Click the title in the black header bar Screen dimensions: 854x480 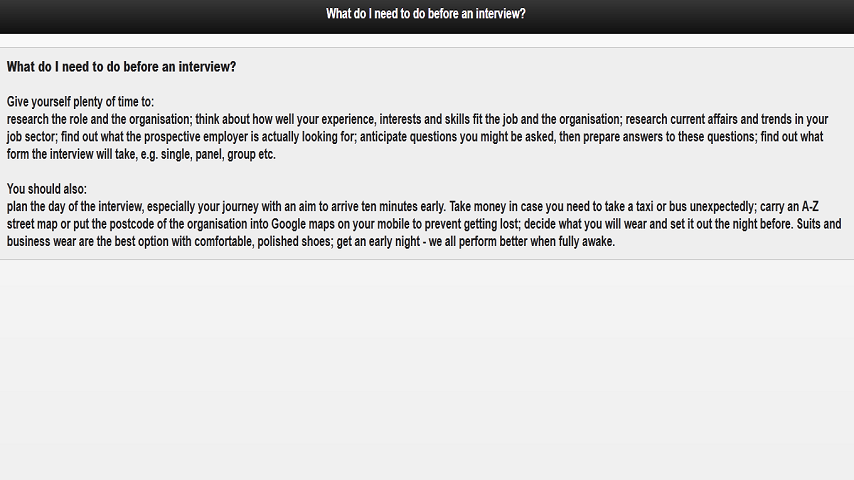[425, 14]
